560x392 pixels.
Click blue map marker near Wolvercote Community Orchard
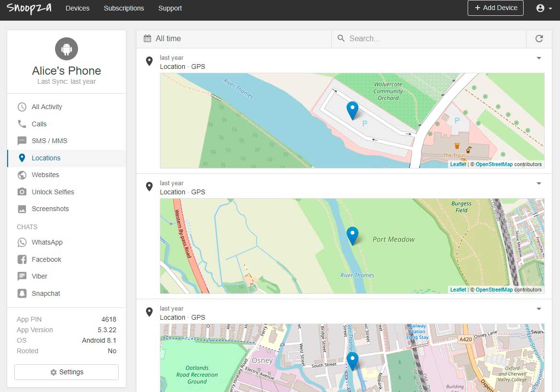(x=352, y=110)
